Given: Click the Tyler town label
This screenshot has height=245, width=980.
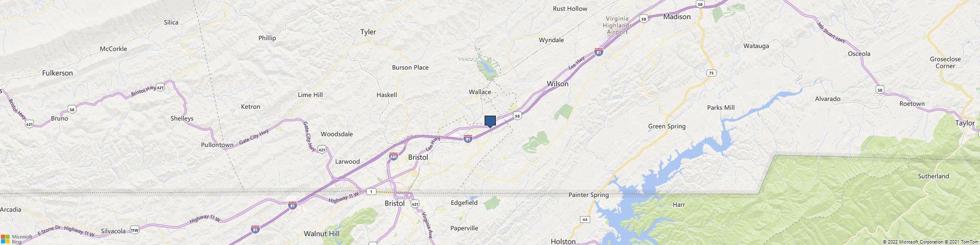Looking at the screenshot, I should pos(368,32).
